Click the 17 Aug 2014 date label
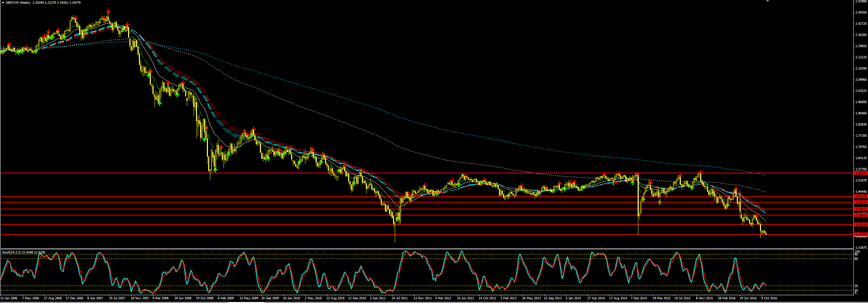The image size is (868, 303). coord(618,298)
